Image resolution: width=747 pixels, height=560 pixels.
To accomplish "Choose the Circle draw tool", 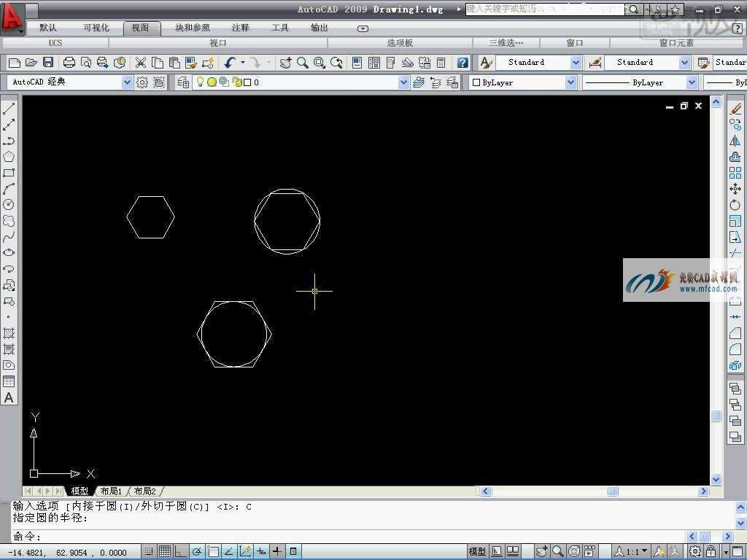I will pyautogui.click(x=9, y=205).
